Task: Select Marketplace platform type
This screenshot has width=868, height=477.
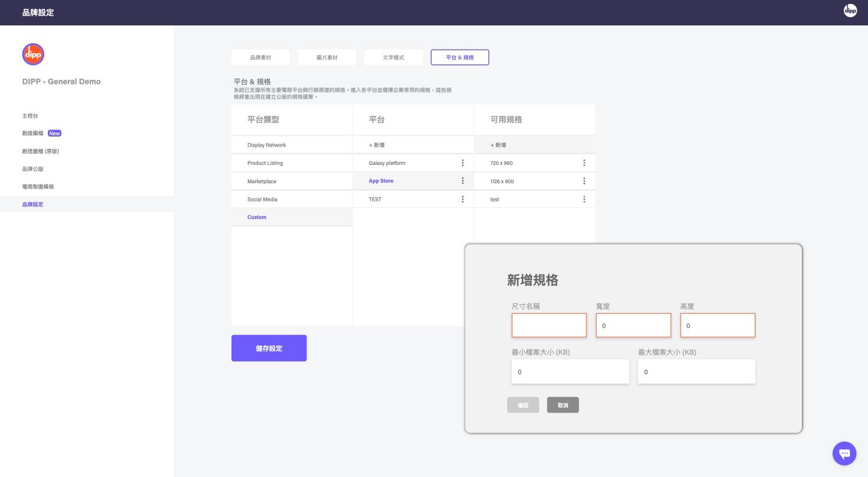Action: point(292,181)
